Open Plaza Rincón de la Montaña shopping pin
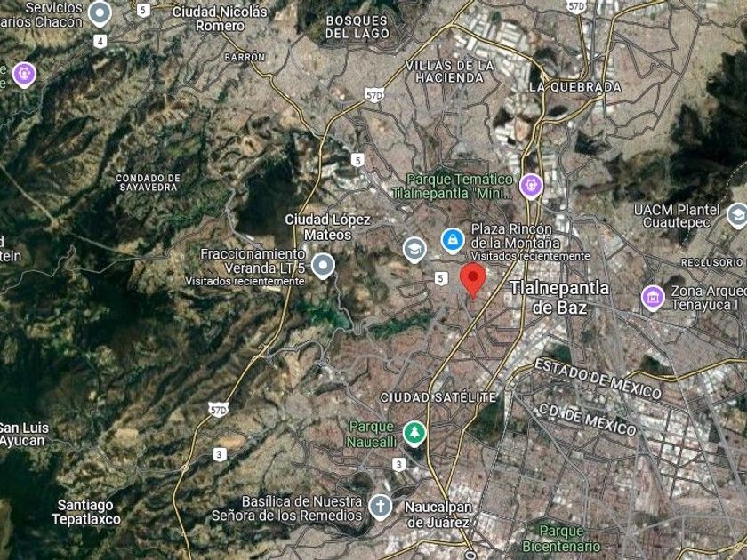The image size is (747, 560). click(453, 241)
